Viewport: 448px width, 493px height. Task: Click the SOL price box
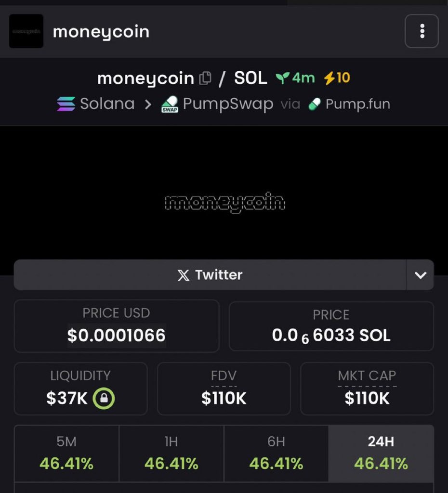331,326
